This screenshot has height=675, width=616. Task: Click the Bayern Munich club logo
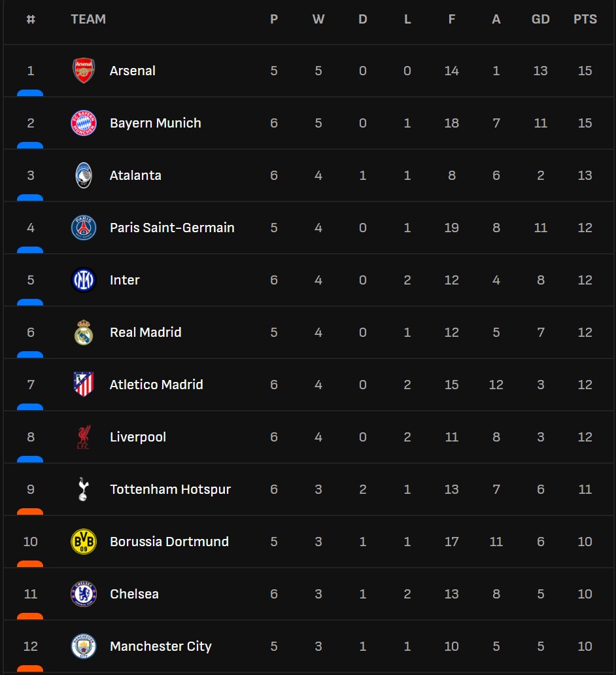pos(84,123)
